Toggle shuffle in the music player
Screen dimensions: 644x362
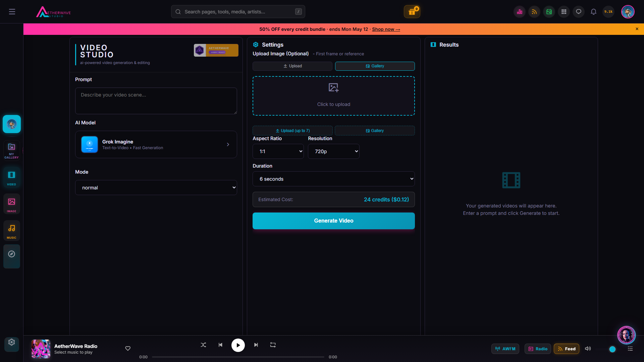click(203, 345)
